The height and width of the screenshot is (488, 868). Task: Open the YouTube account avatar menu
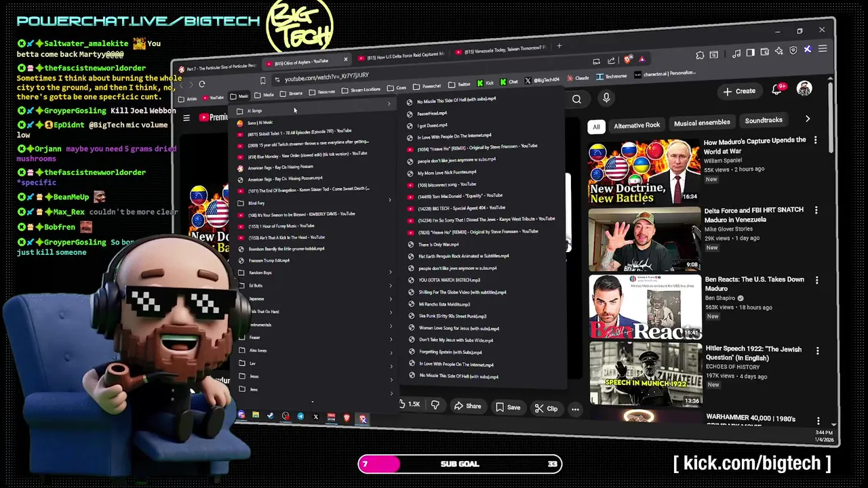(804, 89)
